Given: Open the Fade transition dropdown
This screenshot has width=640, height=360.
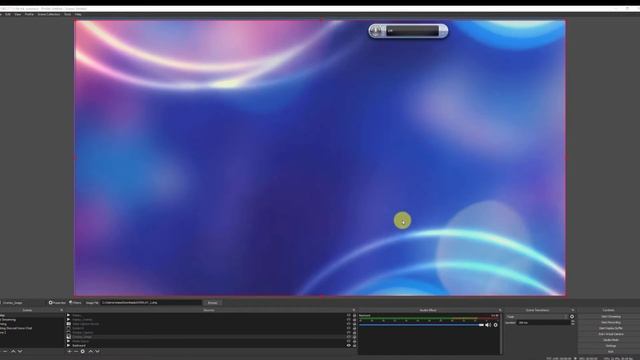Looking at the screenshot, I should tap(537, 316).
